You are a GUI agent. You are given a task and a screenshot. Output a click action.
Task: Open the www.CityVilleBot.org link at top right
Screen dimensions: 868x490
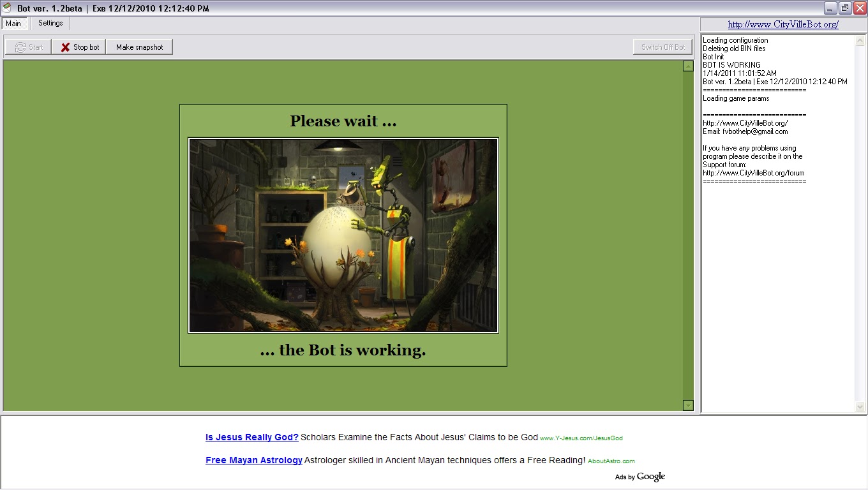point(783,25)
